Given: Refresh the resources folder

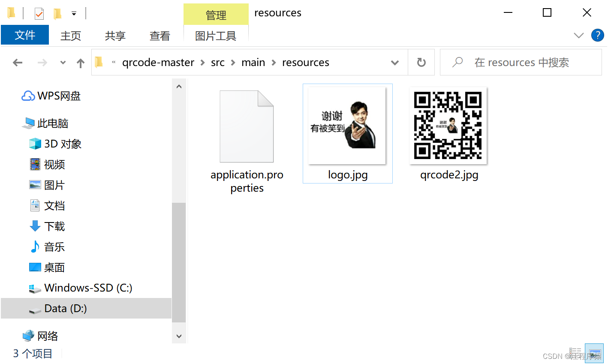Looking at the screenshot, I should (421, 63).
